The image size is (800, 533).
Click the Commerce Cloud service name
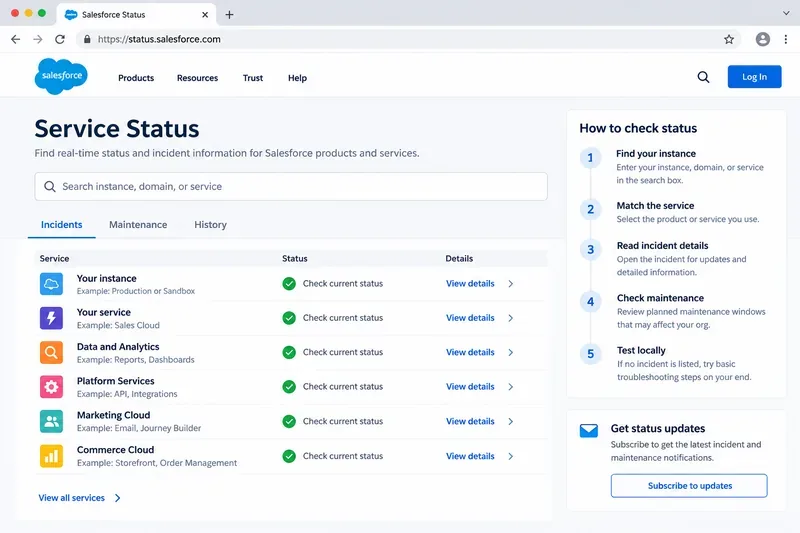pyautogui.click(x=116, y=450)
